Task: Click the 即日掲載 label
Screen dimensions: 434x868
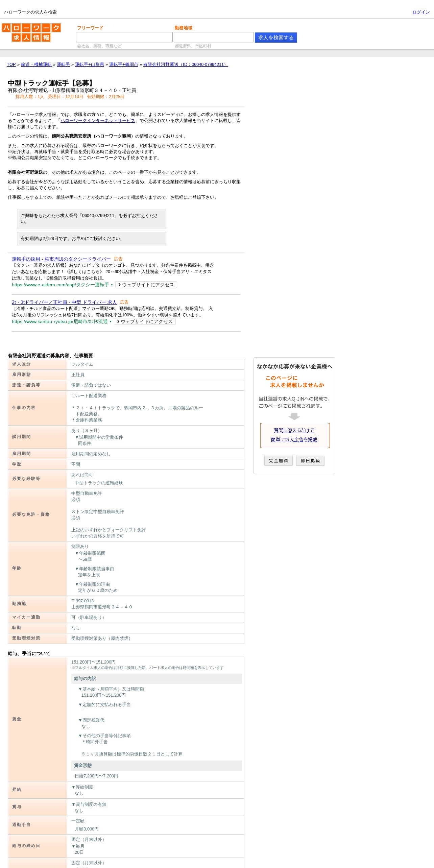Action: (x=310, y=461)
